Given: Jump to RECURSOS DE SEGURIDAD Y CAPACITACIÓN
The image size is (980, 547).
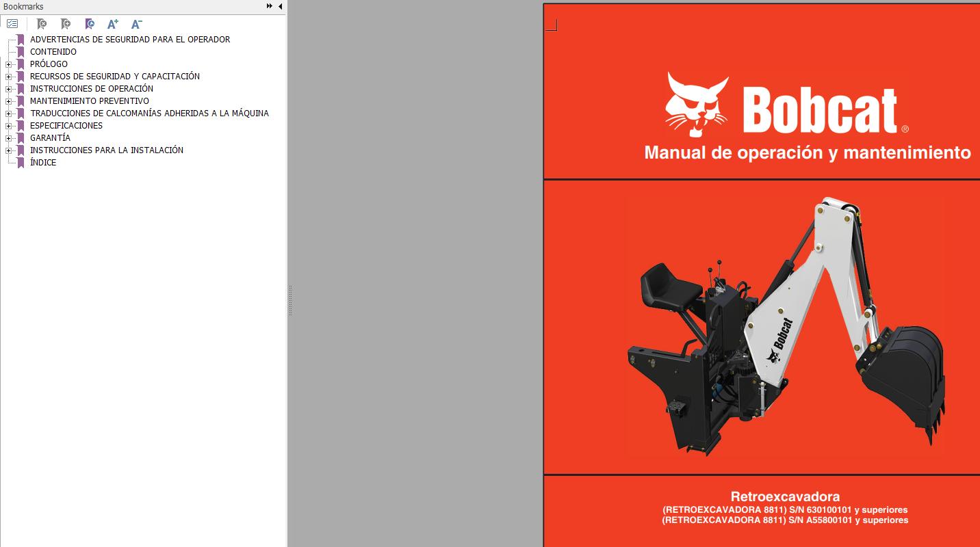Looking at the screenshot, I should [115, 77].
